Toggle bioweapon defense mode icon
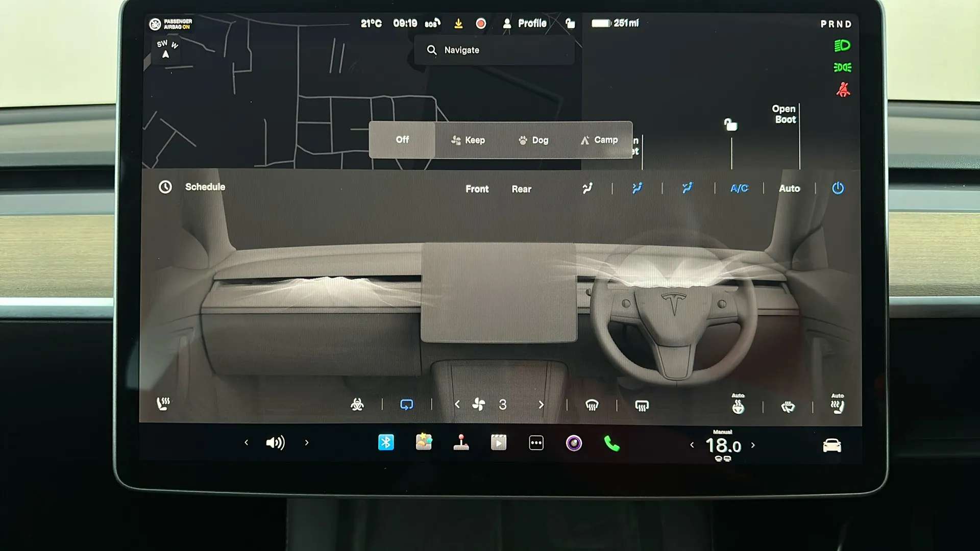This screenshot has width=980, height=551. [x=357, y=405]
